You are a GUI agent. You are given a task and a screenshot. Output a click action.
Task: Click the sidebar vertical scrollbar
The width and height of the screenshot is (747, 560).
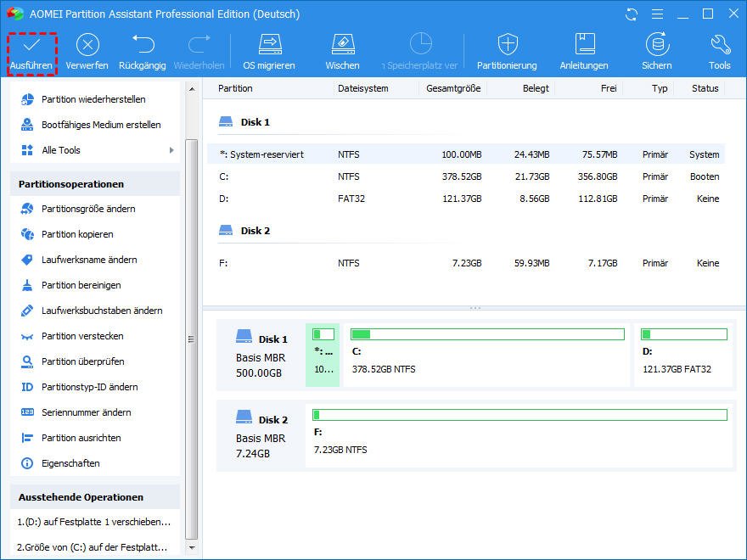pyautogui.click(x=191, y=339)
